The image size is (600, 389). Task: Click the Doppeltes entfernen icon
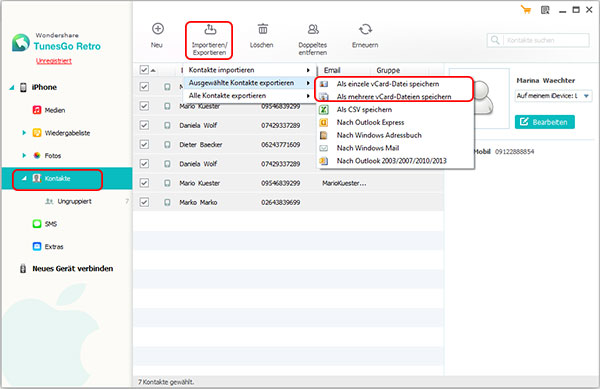[313, 29]
